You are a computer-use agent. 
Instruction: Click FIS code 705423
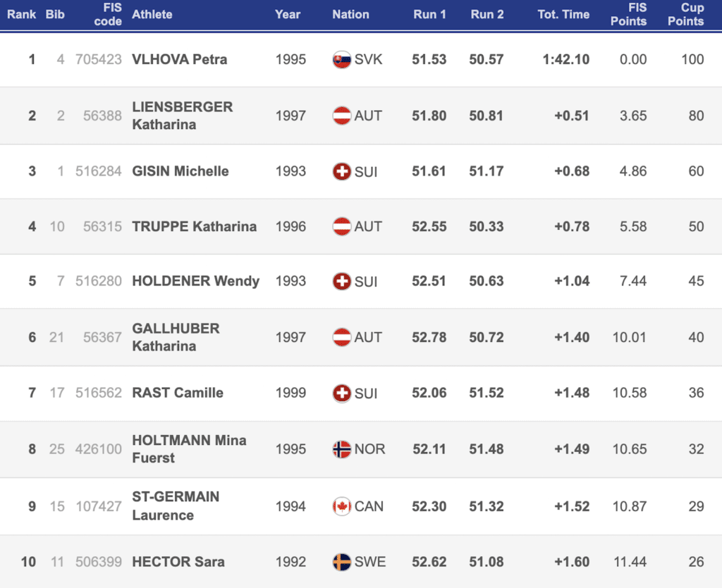click(x=99, y=59)
